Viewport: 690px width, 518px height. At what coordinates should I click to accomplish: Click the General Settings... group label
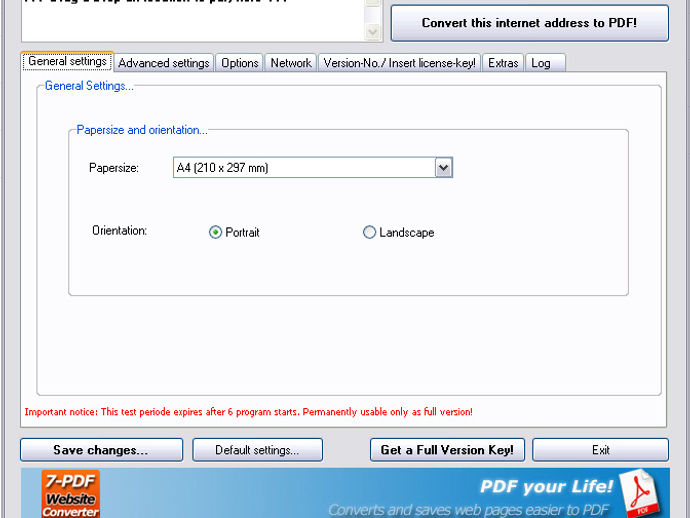89,86
